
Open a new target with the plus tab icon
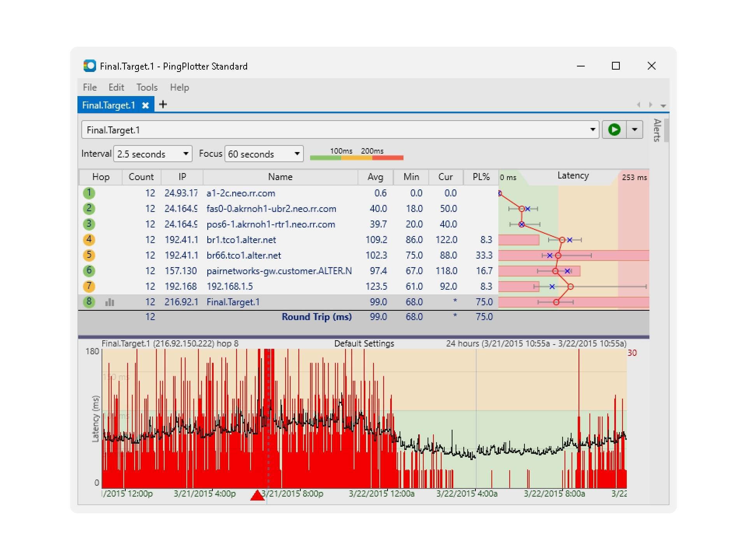(x=163, y=104)
